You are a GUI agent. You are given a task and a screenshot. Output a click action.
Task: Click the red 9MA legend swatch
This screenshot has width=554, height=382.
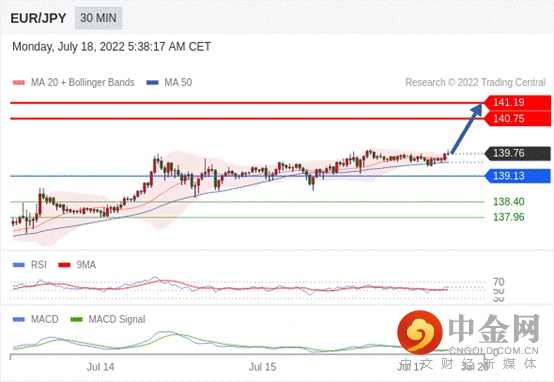pyautogui.click(x=64, y=265)
